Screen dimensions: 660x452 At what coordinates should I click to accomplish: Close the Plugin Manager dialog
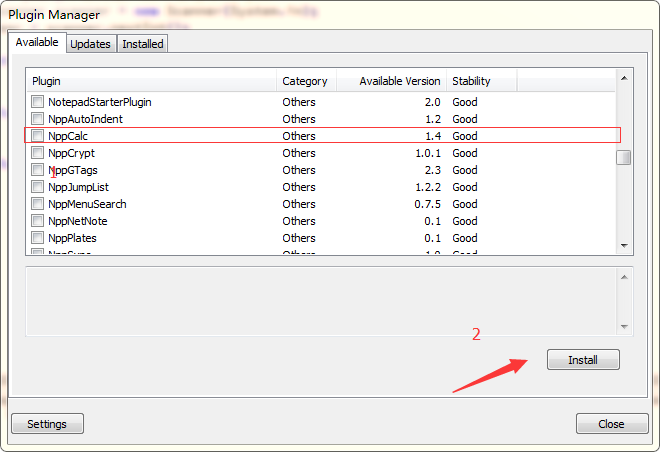click(x=612, y=424)
